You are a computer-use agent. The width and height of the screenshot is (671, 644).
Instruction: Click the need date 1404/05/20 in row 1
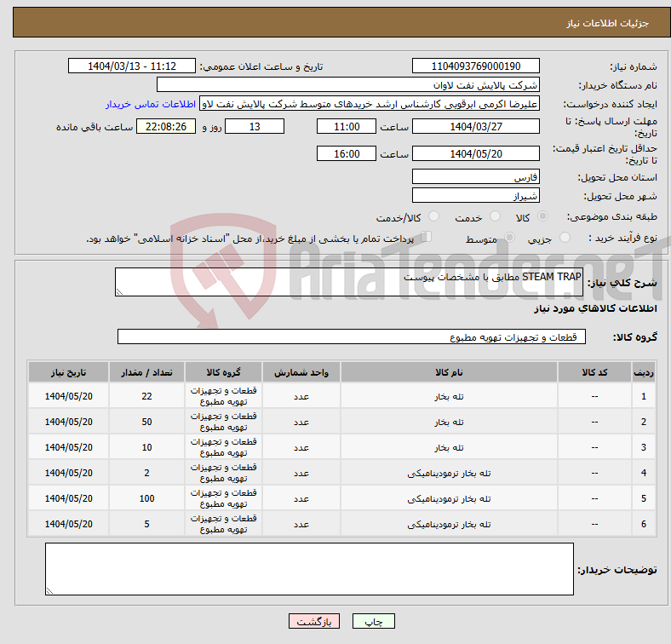(68, 396)
